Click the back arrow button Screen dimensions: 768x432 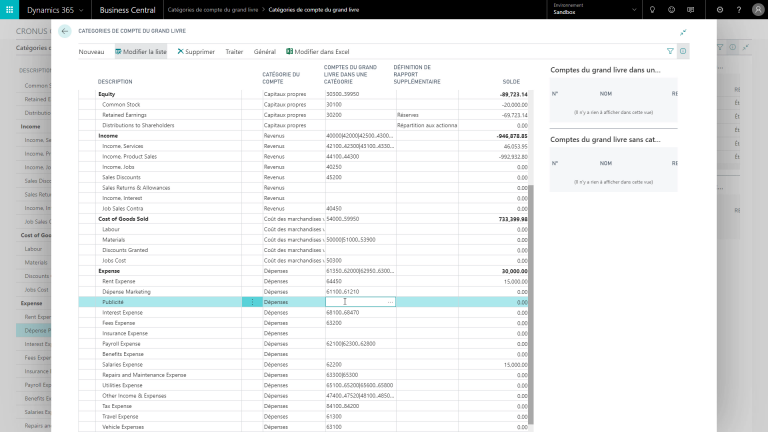(x=65, y=31)
